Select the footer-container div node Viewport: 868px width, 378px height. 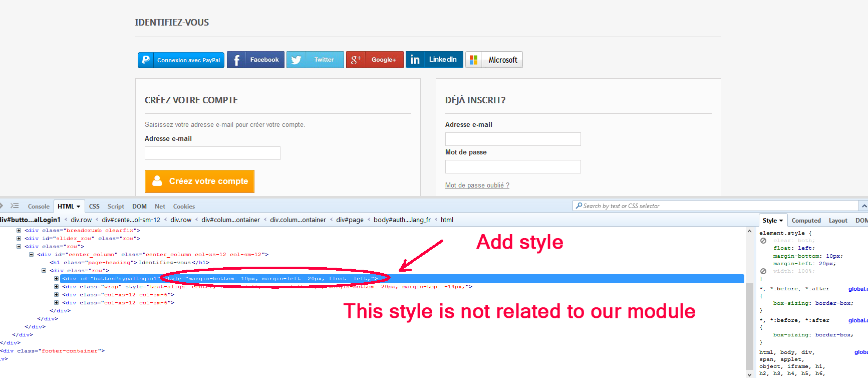[x=53, y=351]
